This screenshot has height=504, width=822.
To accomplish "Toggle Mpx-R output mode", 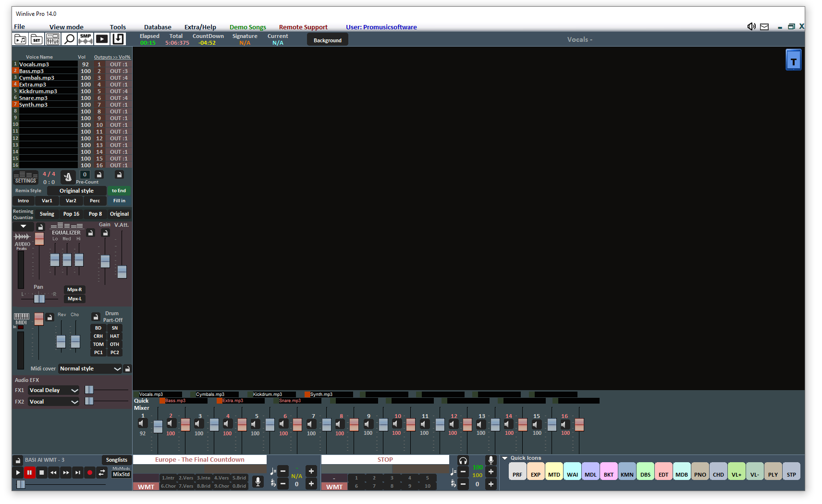I will [74, 289].
